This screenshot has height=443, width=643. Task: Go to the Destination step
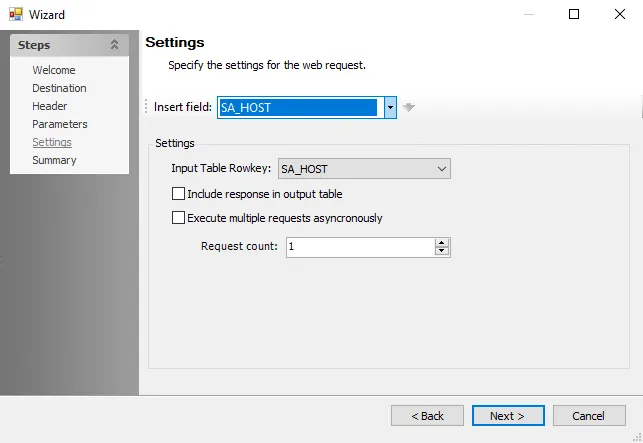coord(59,88)
